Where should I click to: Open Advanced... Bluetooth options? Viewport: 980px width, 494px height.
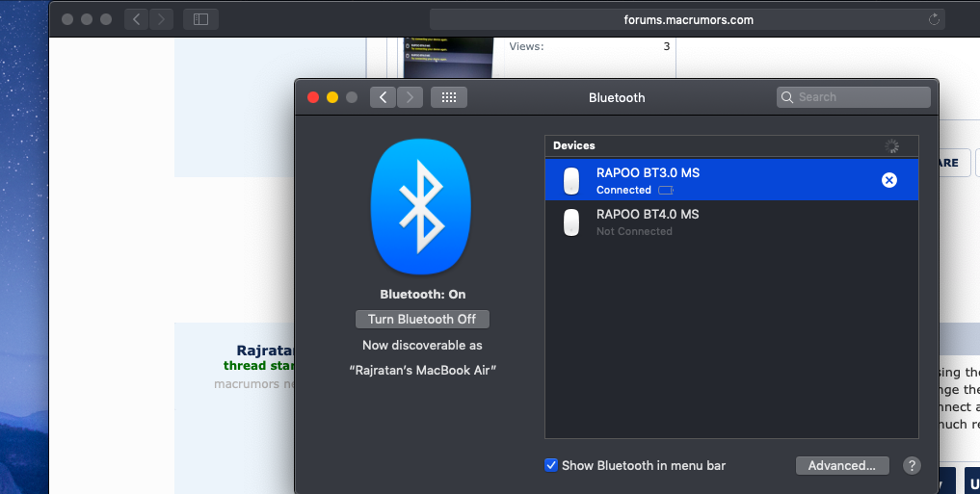click(x=842, y=465)
